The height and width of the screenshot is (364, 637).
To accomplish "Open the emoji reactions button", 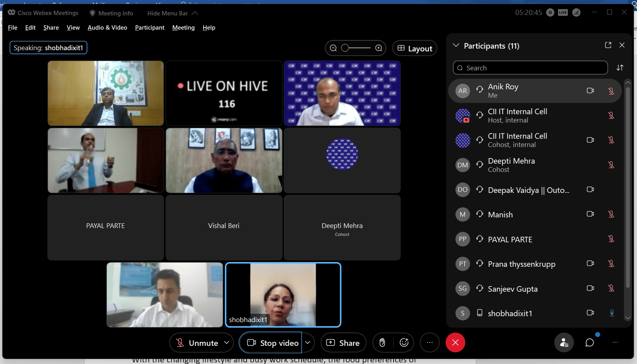I will coord(404,343).
